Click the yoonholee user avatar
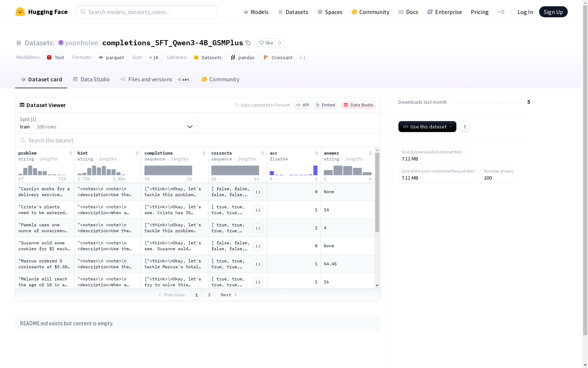The height and width of the screenshot is (368, 588). click(61, 43)
